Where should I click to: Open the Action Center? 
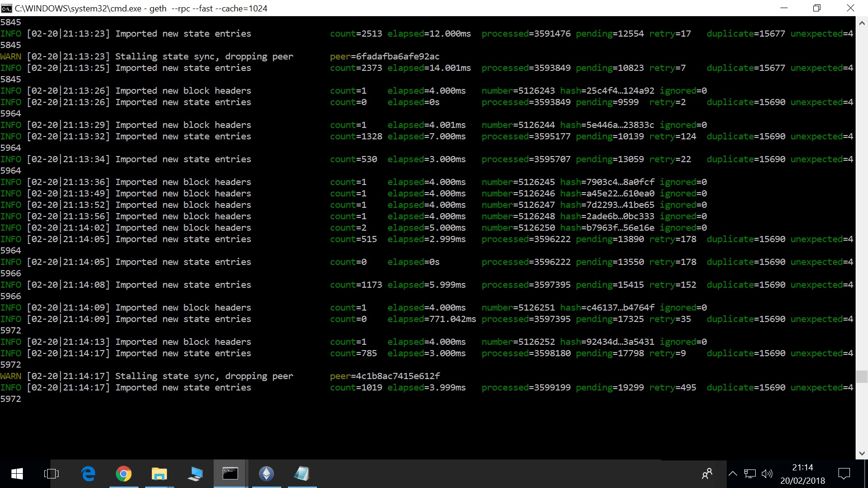click(x=845, y=473)
